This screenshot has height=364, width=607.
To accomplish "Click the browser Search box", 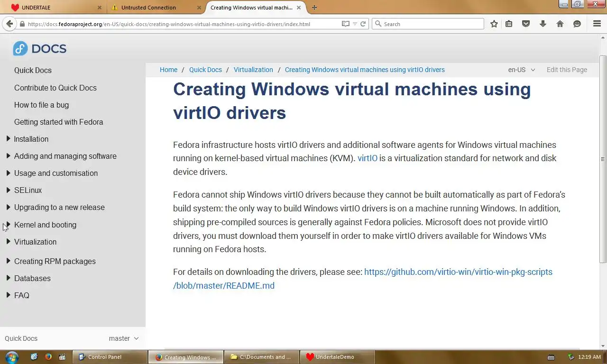I will pos(428,24).
